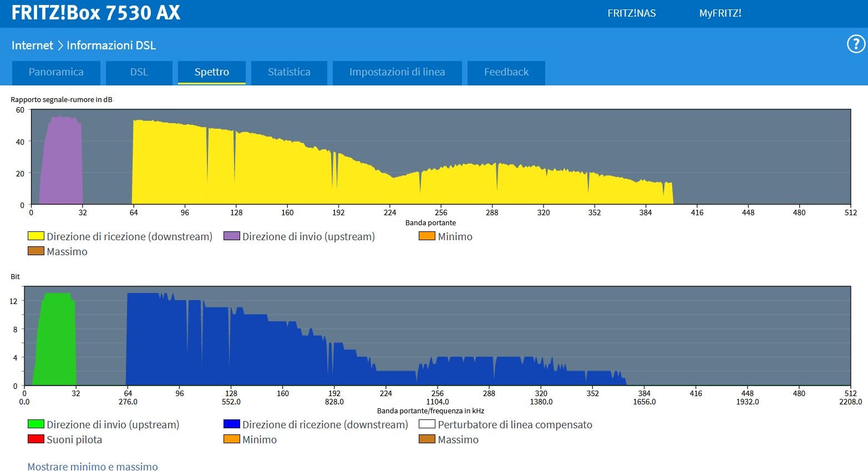Go to Impostazioni di linea tab

[397, 72]
